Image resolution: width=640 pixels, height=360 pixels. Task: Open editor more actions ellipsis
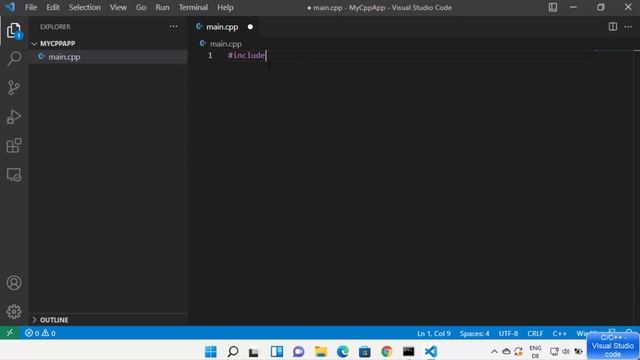pos(628,27)
